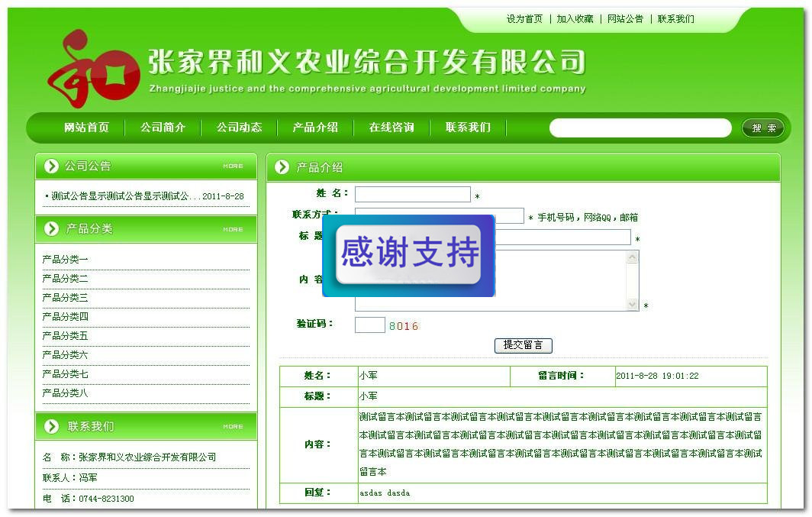Click the arrow icon beside 产品分类
This screenshot has height=517, width=812.
coord(51,229)
